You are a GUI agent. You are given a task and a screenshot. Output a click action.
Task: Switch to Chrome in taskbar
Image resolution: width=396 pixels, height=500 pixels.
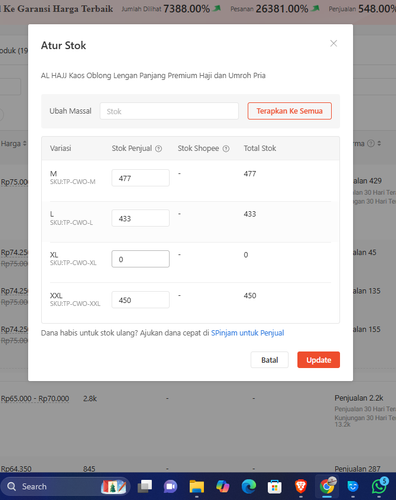(327, 486)
